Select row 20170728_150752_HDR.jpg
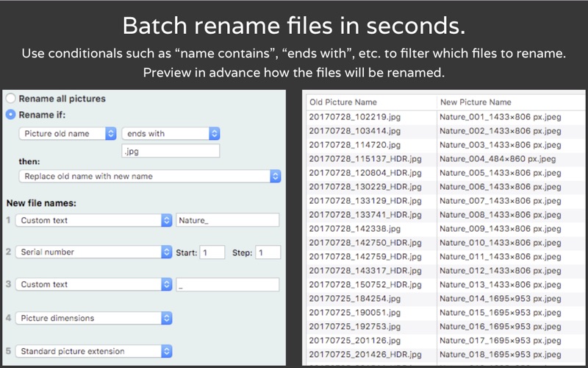 [x=445, y=285]
